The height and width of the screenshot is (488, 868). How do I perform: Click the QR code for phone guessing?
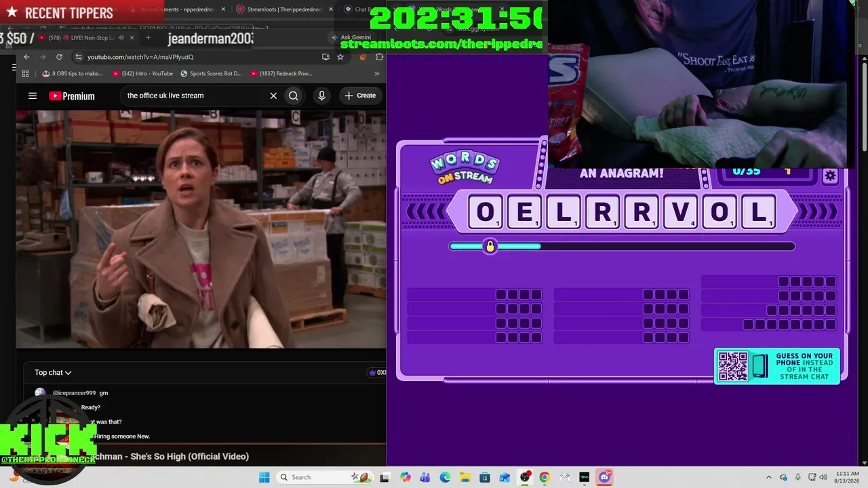click(732, 366)
